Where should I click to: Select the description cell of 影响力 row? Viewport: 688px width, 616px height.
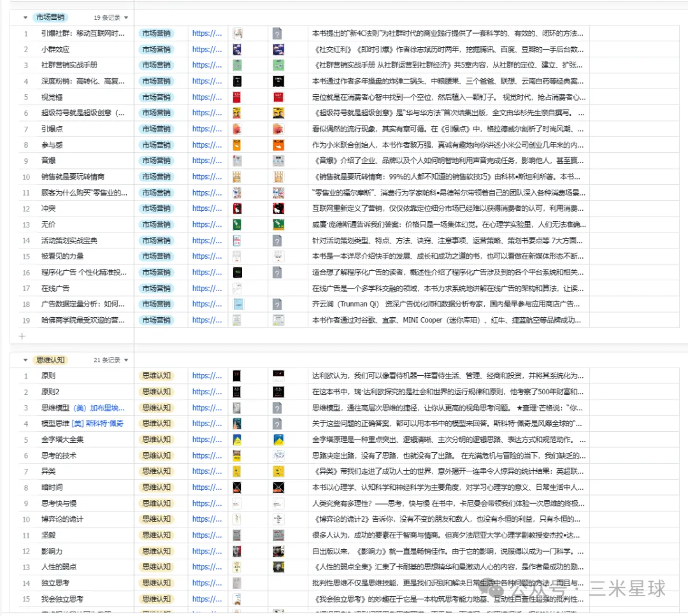point(446,551)
